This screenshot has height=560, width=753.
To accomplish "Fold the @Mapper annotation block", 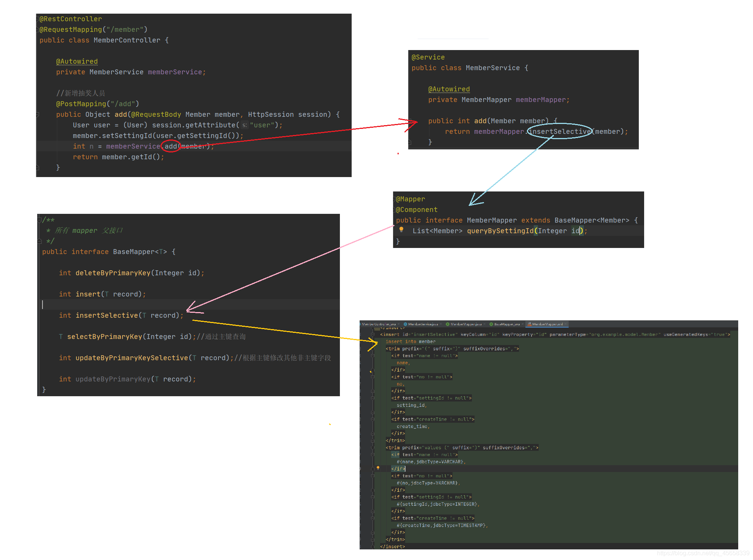I will click(395, 199).
